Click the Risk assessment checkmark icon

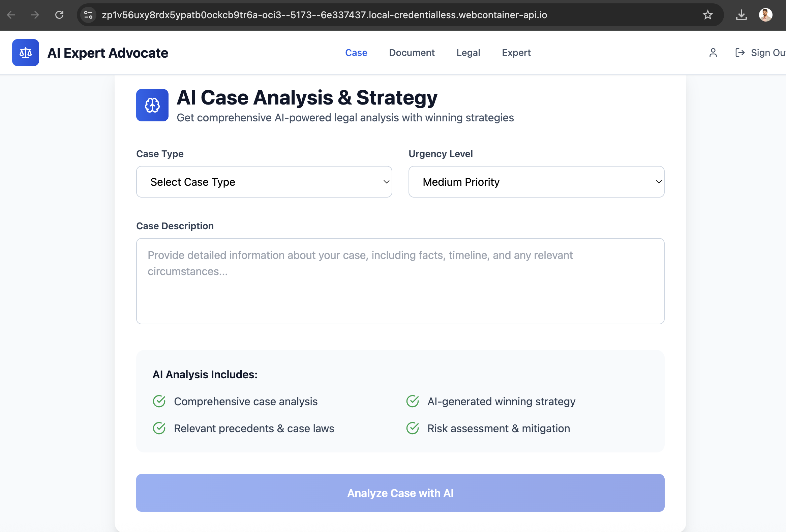click(412, 428)
